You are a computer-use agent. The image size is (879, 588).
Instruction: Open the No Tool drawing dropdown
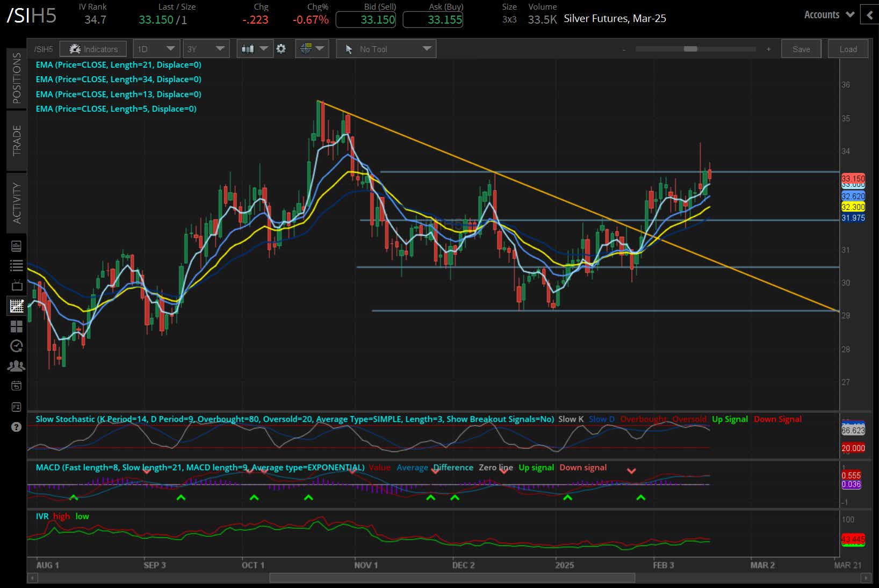(386, 49)
